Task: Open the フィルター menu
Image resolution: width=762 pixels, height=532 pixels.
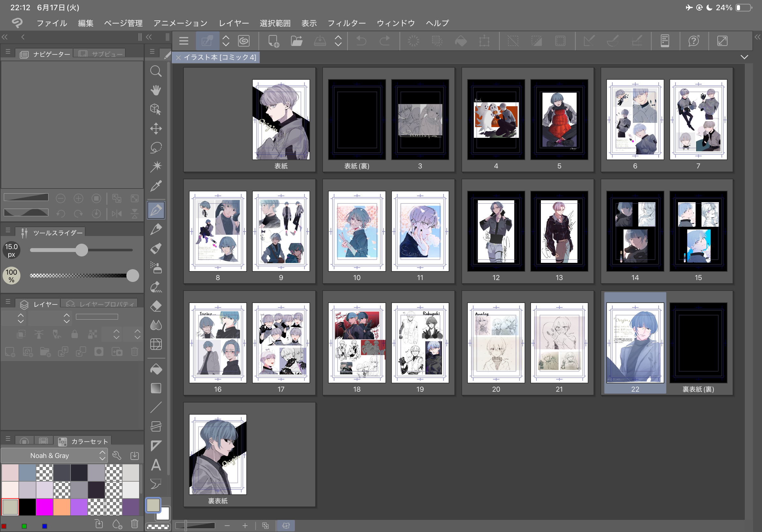Action: click(347, 23)
